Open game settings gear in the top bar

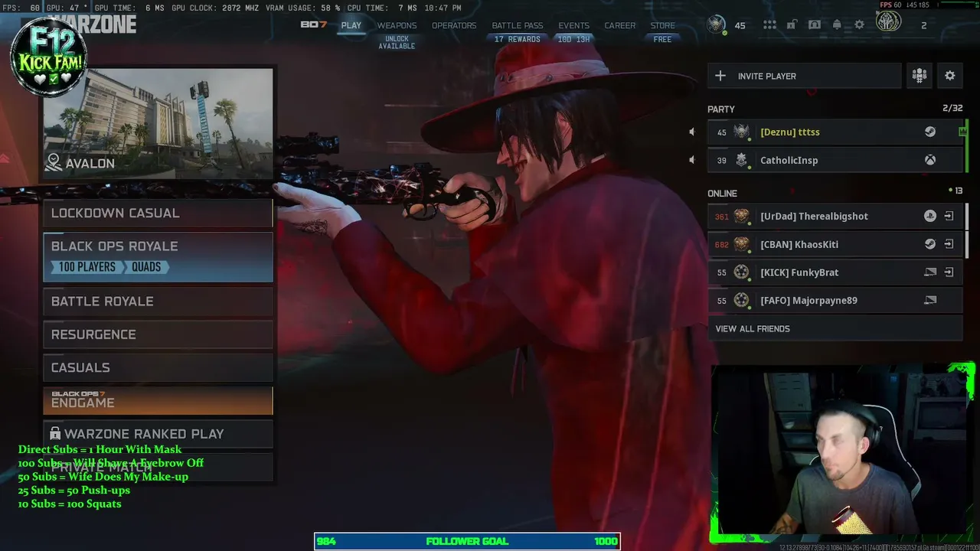pyautogui.click(x=860, y=25)
